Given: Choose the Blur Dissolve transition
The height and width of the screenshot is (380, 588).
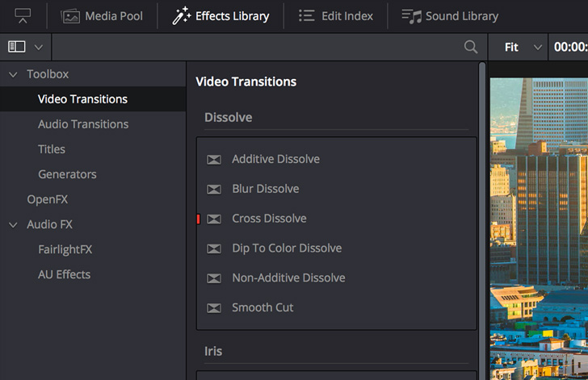Looking at the screenshot, I should tap(266, 189).
